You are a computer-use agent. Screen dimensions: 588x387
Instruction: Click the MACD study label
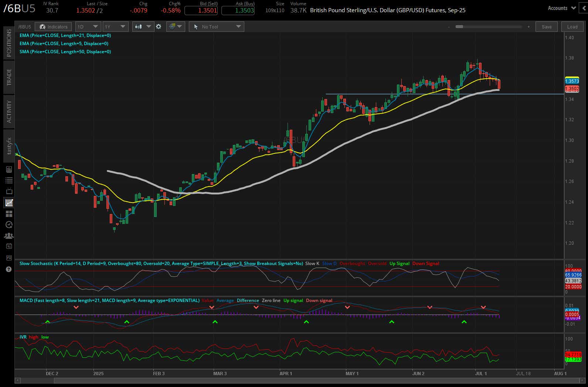109,301
